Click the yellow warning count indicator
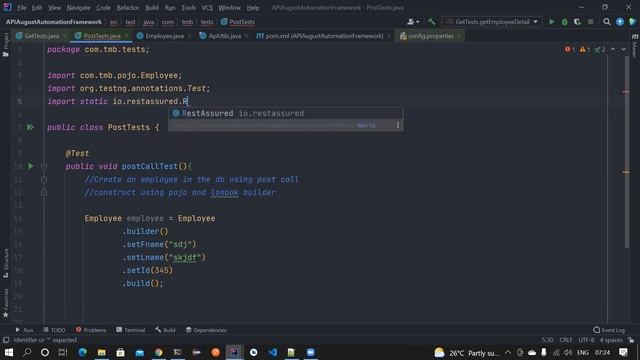This screenshot has height=360, width=640. tap(584, 49)
